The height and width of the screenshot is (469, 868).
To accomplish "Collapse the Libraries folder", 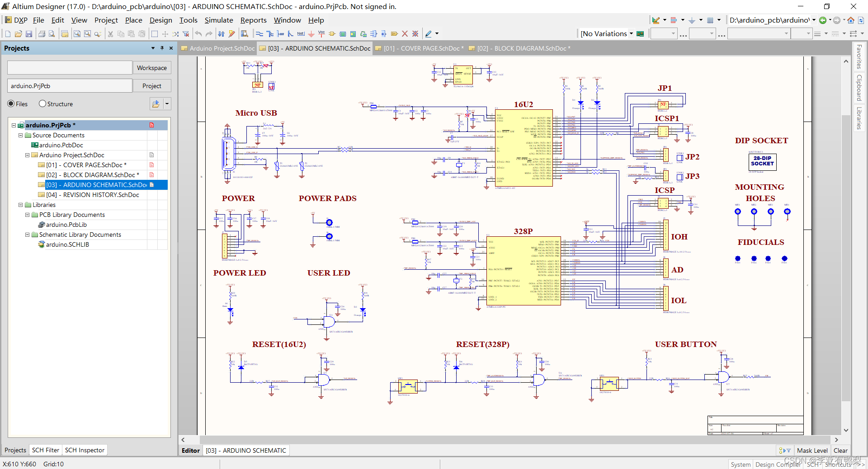I will 20,205.
